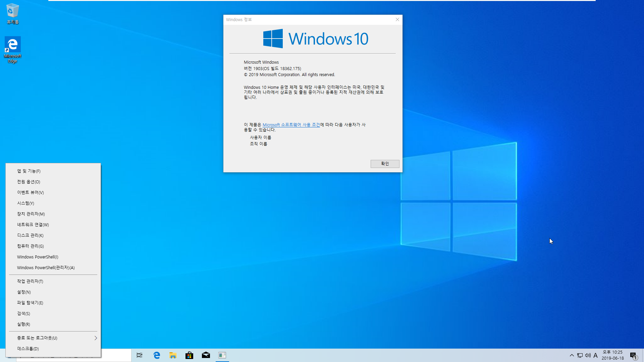Open 디스크 관리(K) menu item
Viewport: 644px width, 362px height.
click(x=53, y=235)
